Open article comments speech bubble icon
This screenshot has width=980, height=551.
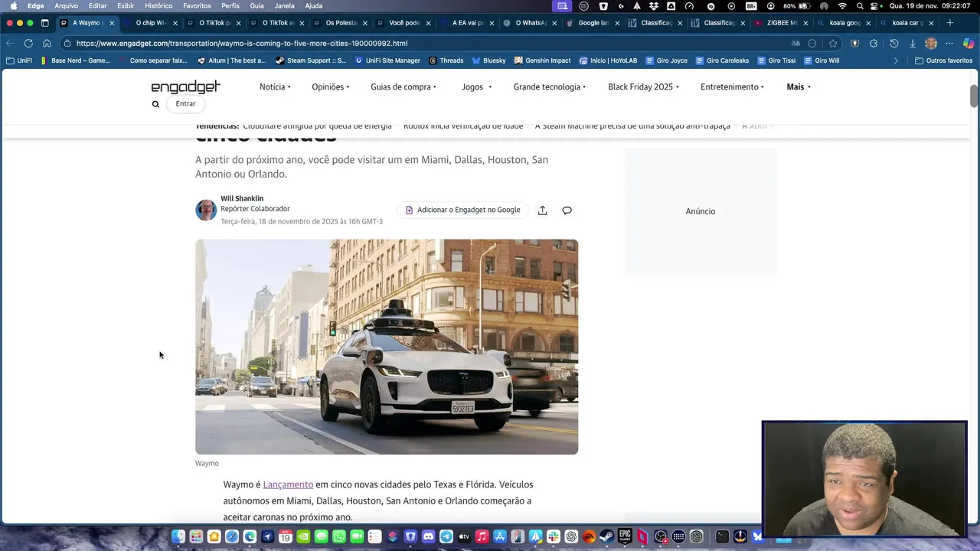[x=567, y=210]
